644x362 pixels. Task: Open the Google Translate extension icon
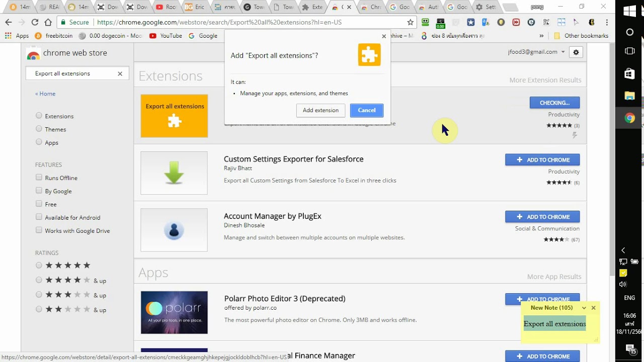click(486, 22)
